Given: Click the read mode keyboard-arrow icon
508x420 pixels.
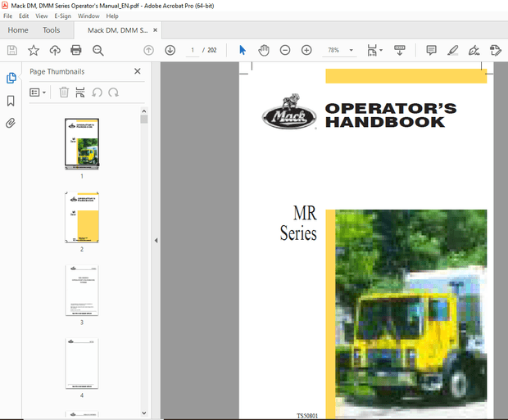Looking at the screenshot, I should [x=400, y=50].
